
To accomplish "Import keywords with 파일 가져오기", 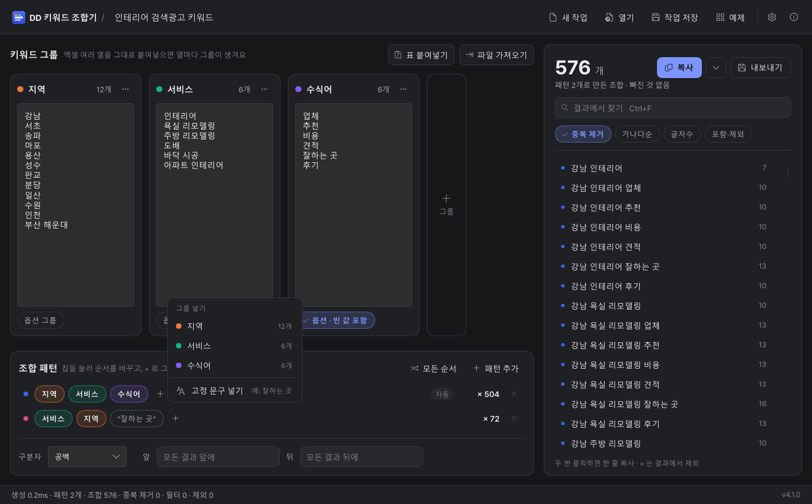I will (496, 55).
